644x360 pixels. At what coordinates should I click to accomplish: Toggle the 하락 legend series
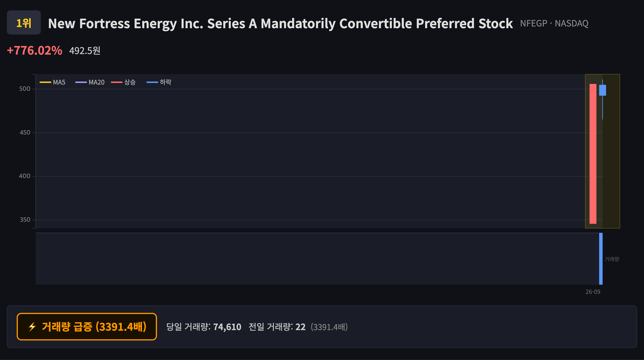[159, 82]
